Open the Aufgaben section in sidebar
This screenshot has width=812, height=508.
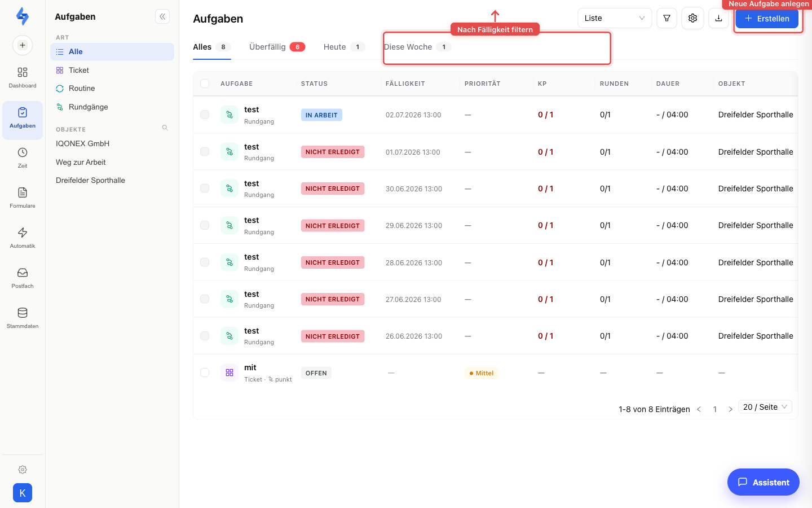(23, 120)
